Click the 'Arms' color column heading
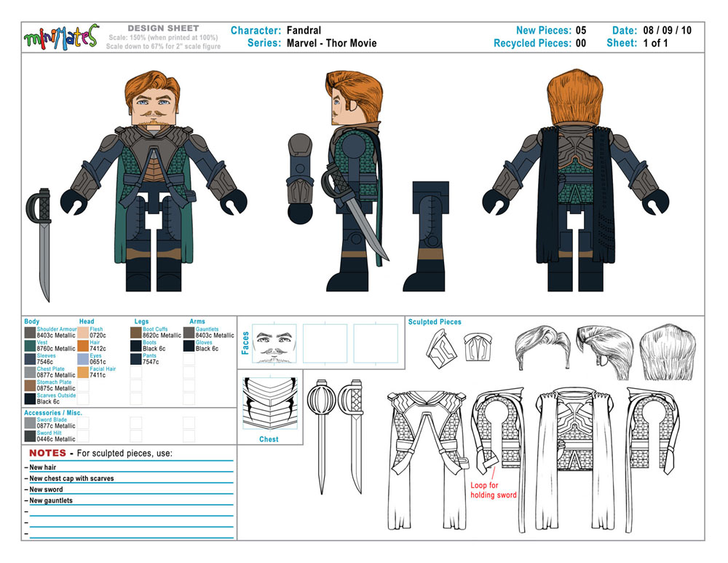Viewport: 728px width, 563px height. pyautogui.click(x=197, y=321)
